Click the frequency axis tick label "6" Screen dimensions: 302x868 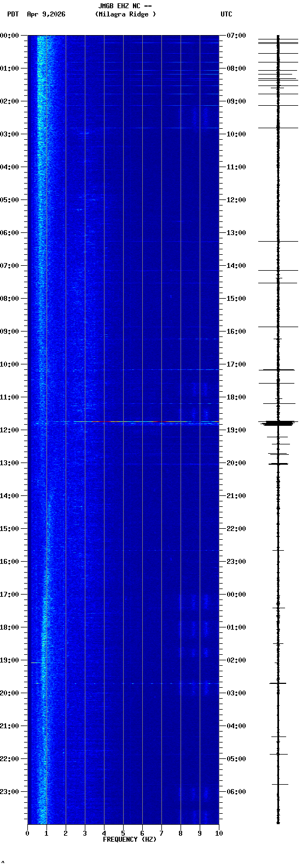coord(142,833)
